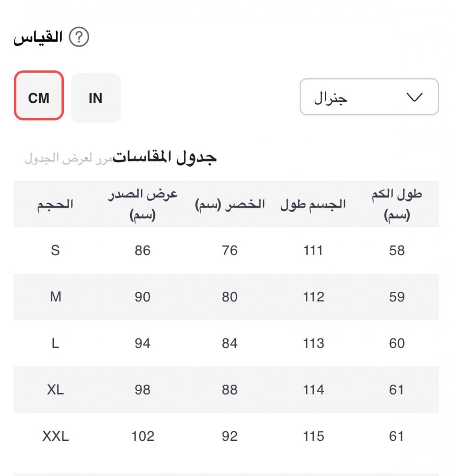Click chest width value 102 for XXL
Screen dimensions: 453x476
142,436
